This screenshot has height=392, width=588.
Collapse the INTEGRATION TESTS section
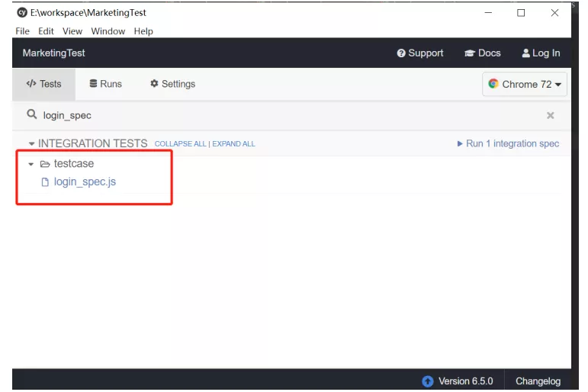coord(31,143)
